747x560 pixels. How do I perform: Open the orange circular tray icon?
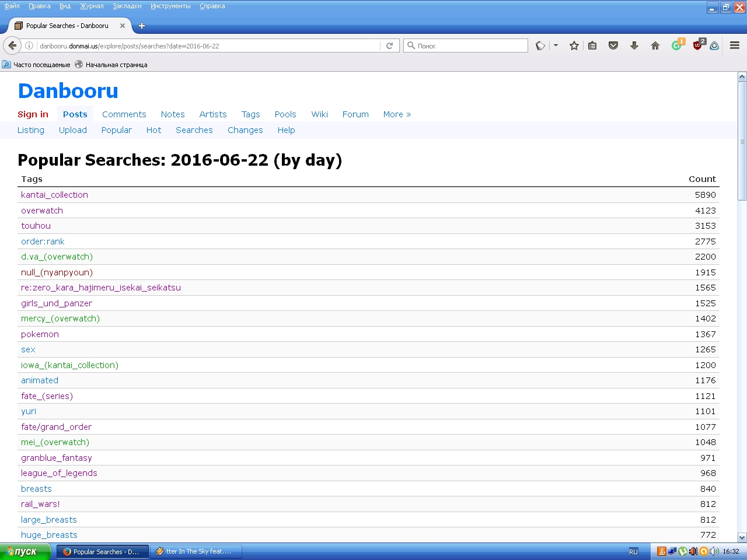(704, 551)
